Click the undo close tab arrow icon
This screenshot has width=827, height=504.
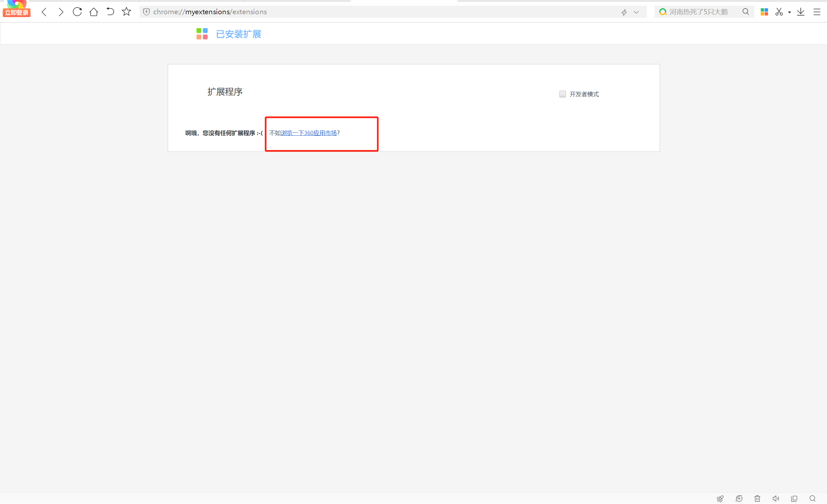tap(110, 12)
